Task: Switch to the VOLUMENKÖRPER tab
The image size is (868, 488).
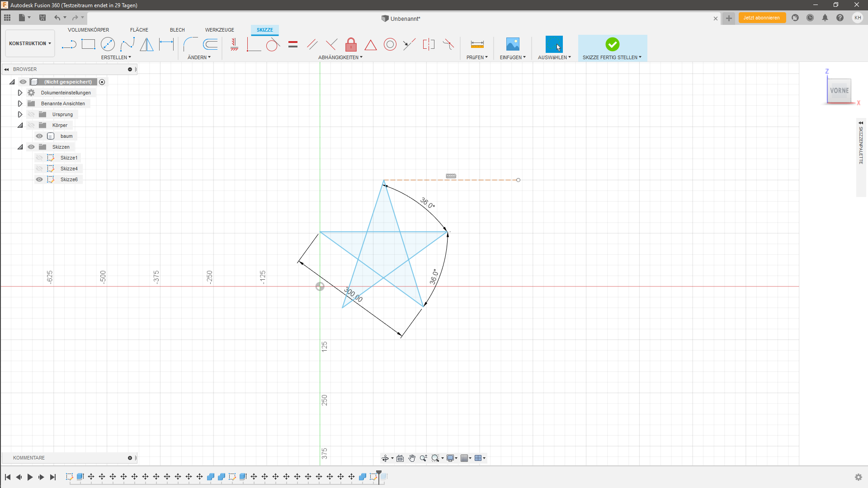Action: (89, 30)
